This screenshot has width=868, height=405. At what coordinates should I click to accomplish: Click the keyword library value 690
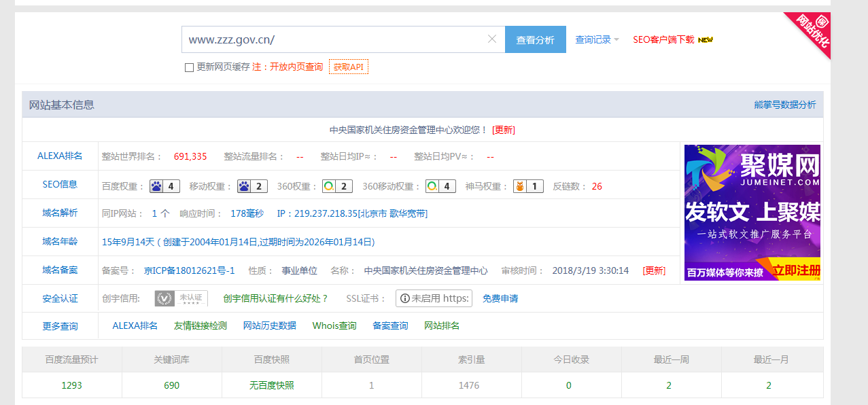tap(172, 385)
